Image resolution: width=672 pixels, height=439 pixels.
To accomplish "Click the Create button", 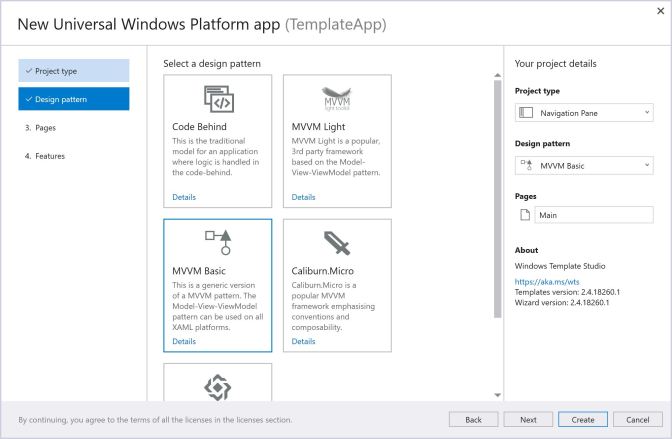I will pyautogui.click(x=583, y=420).
